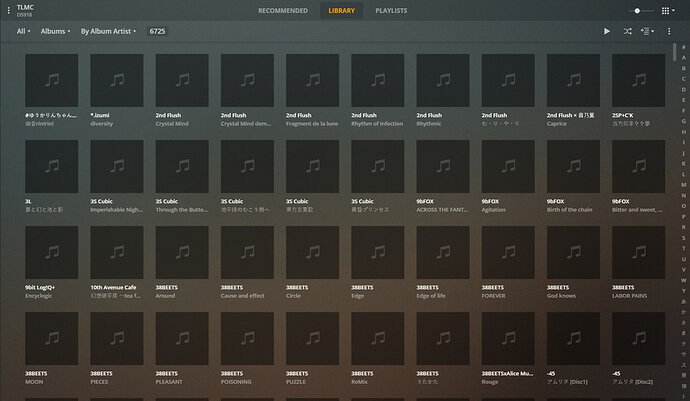Image resolution: width=690 pixels, height=401 pixels.
Task: Click the Bitter and sweet album title
Action: coord(637,210)
